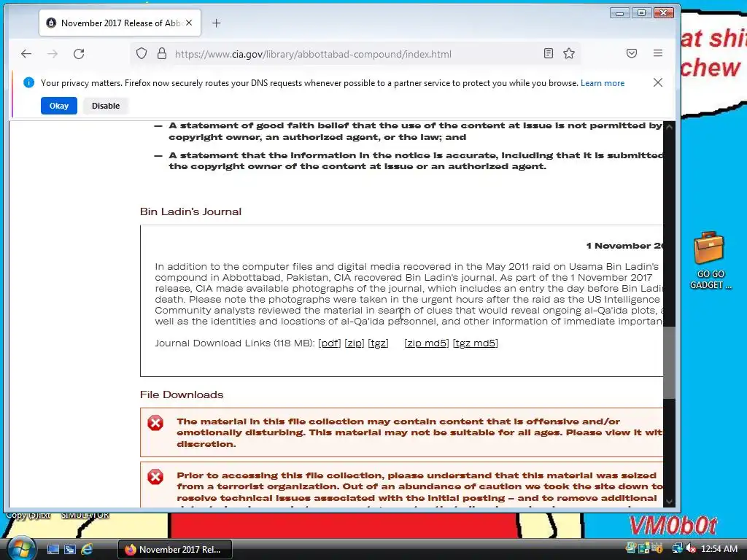Image resolution: width=747 pixels, height=560 pixels.
Task: Click the red X icon beside offensive-content warning
Action: click(155, 423)
